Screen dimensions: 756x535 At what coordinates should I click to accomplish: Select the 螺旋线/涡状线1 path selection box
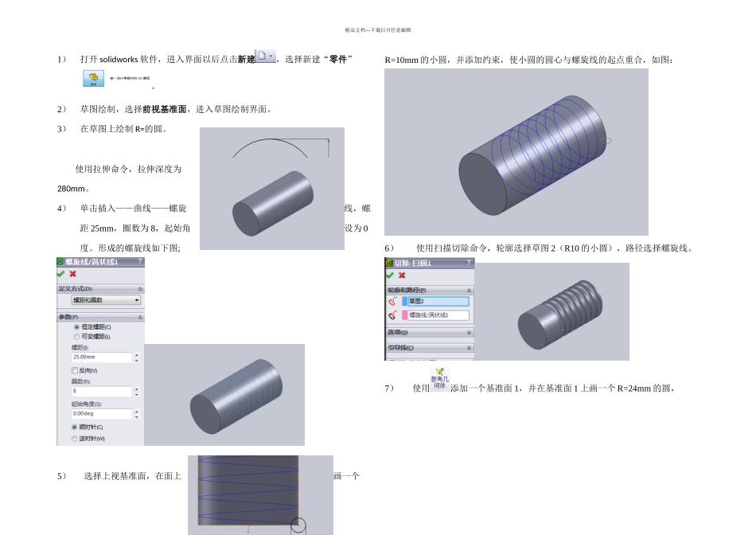coord(438,315)
